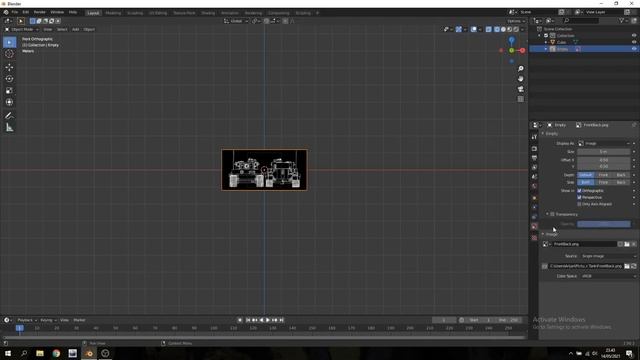The width and height of the screenshot is (640, 360).
Task: Open the timeline Marker menu
Action: 79,320
